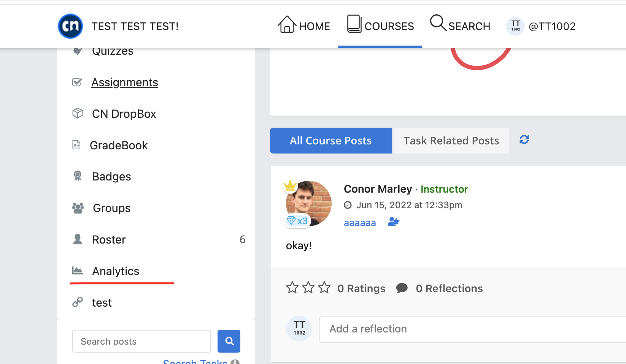The width and height of the screenshot is (626, 364).
Task: Open the aaaaaa link
Action: (x=360, y=223)
